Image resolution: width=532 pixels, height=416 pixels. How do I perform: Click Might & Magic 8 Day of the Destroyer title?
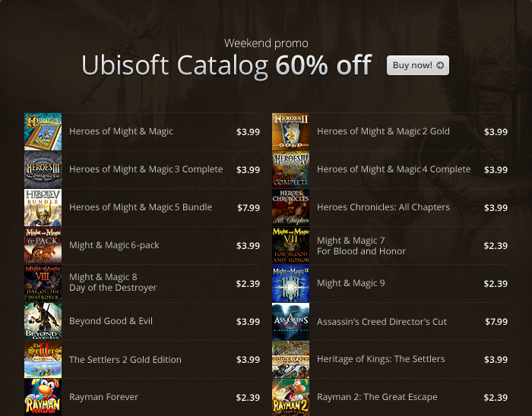(x=112, y=282)
